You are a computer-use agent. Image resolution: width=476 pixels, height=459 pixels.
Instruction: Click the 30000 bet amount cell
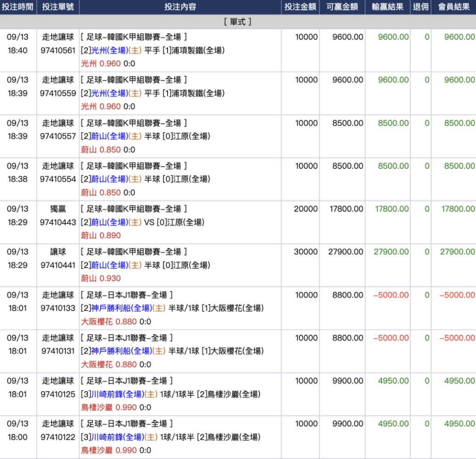tap(306, 252)
